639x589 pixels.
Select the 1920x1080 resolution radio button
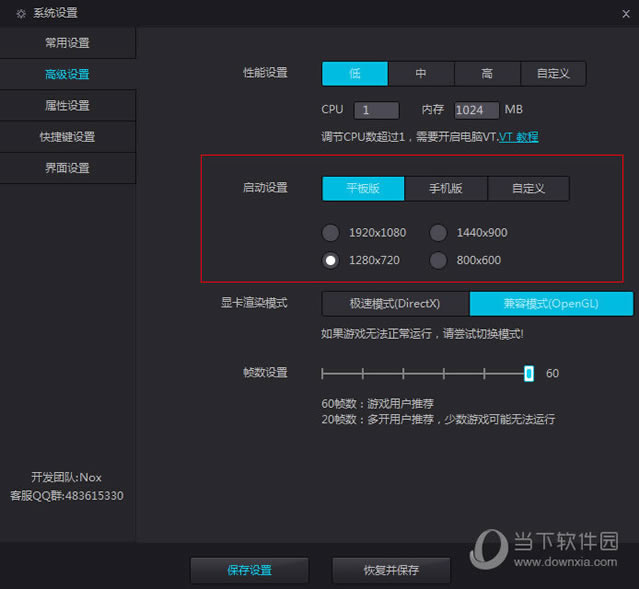330,233
